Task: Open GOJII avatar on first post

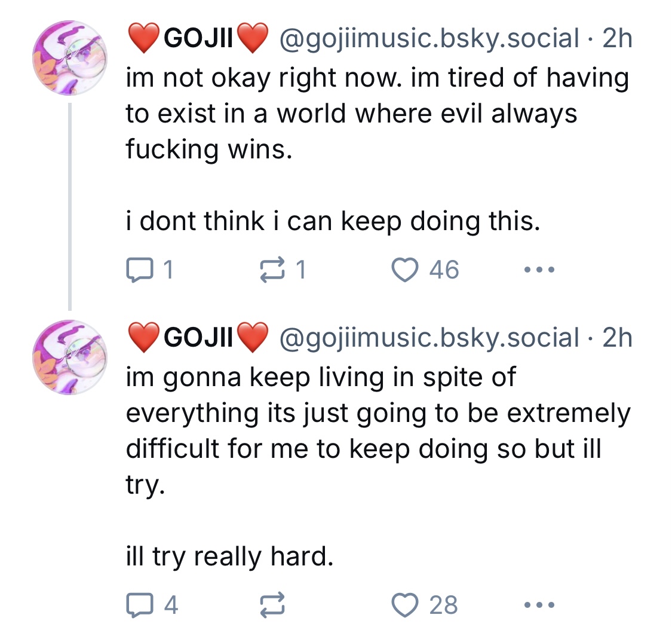Action: 70,58
